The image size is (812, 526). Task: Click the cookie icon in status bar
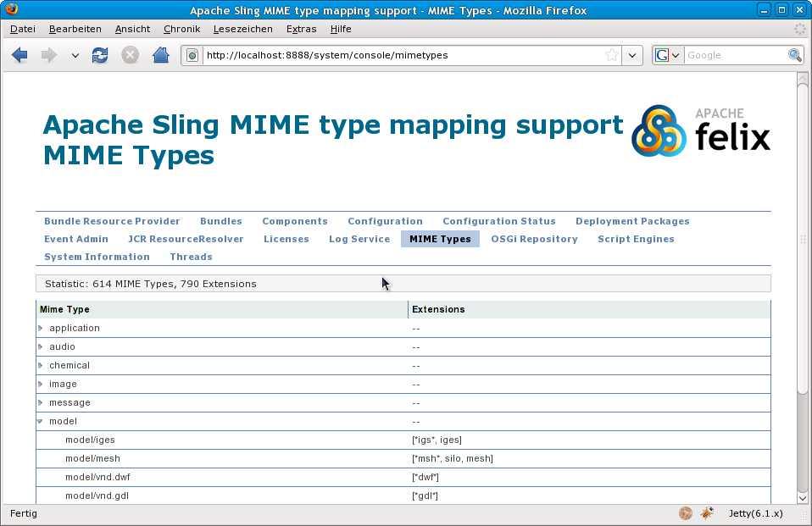685,513
